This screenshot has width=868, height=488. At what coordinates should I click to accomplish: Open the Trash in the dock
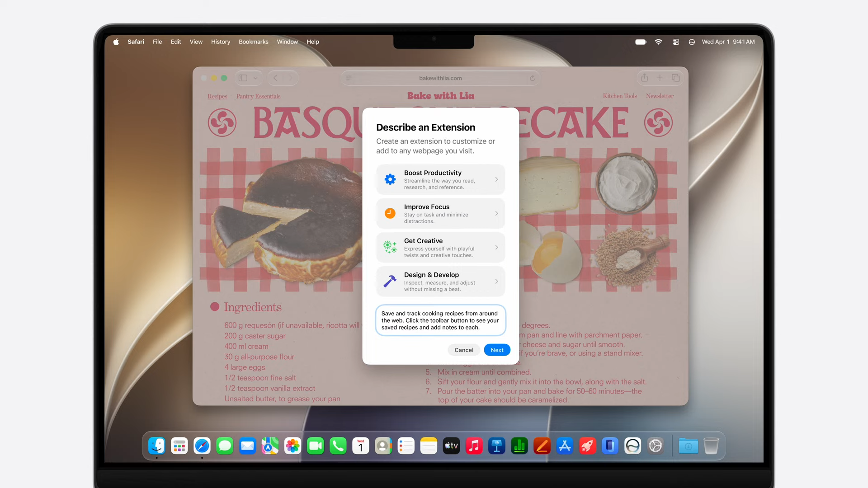click(x=711, y=446)
